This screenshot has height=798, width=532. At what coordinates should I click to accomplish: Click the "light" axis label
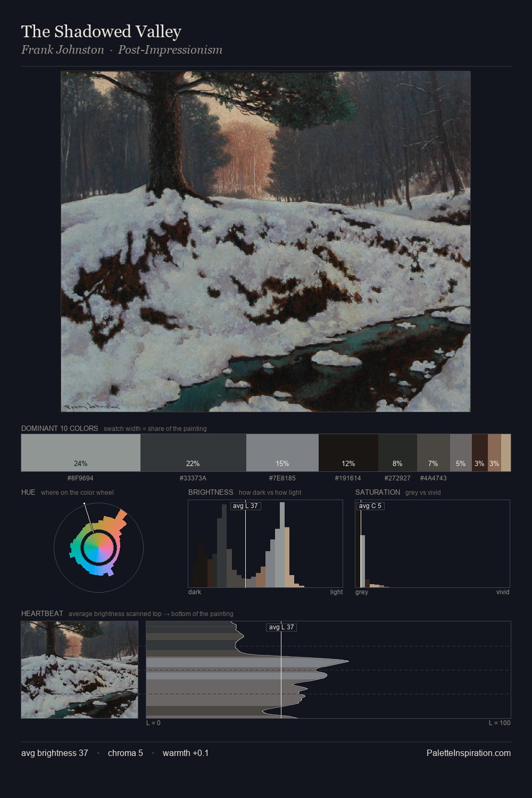(336, 592)
